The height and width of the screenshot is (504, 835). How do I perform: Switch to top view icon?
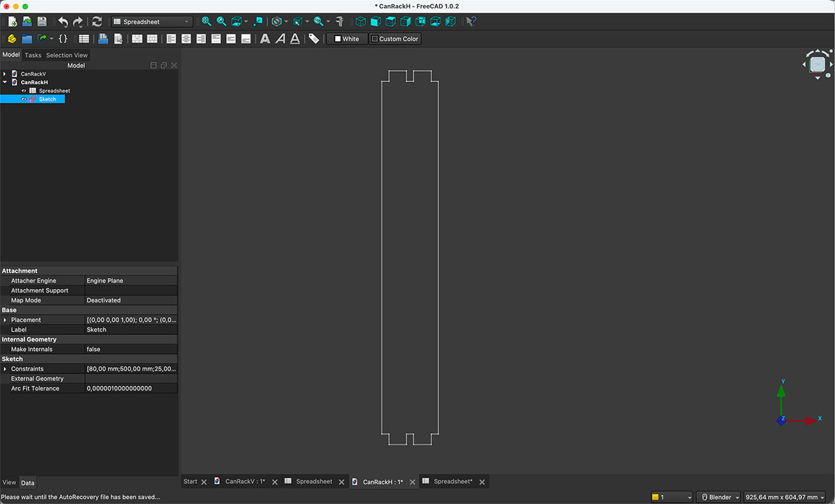pyautogui.click(x=390, y=22)
